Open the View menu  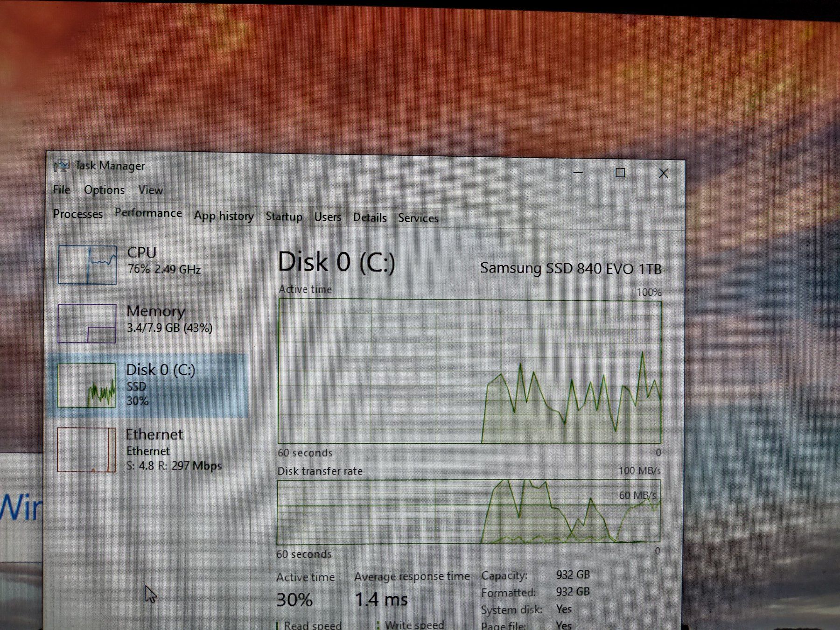[150, 190]
